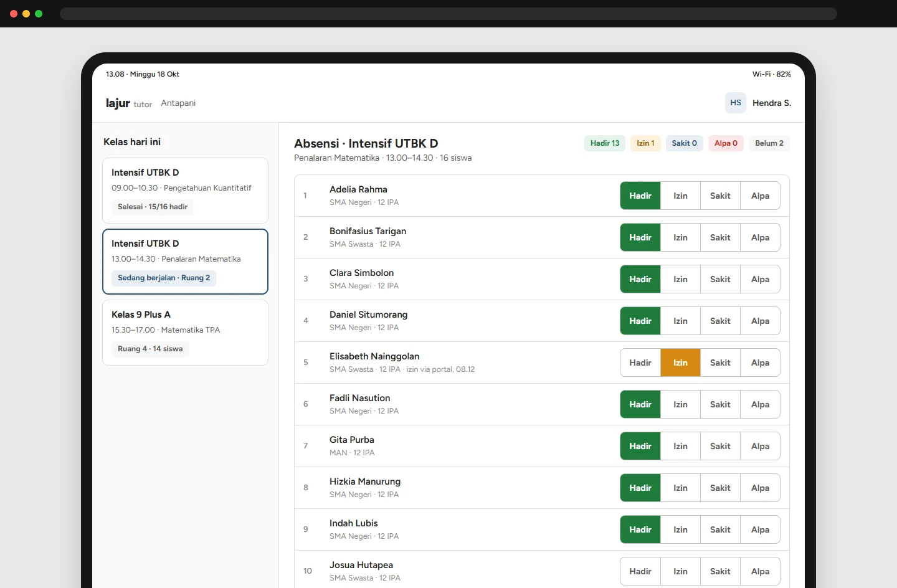Mark Hizkia Manurung as Sakit
897x588 pixels.
[720, 488]
